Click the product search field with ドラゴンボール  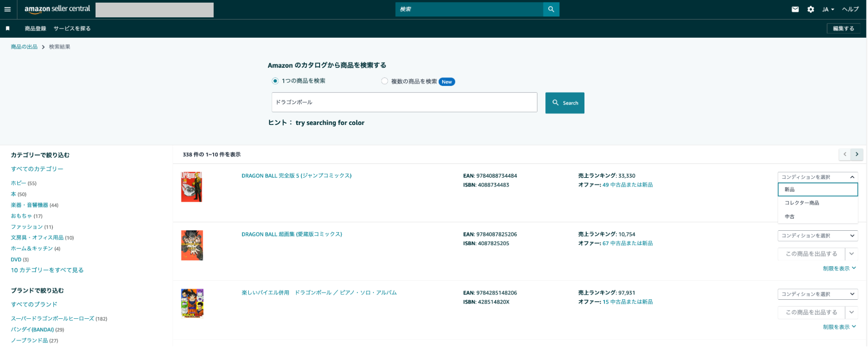point(404,102)
